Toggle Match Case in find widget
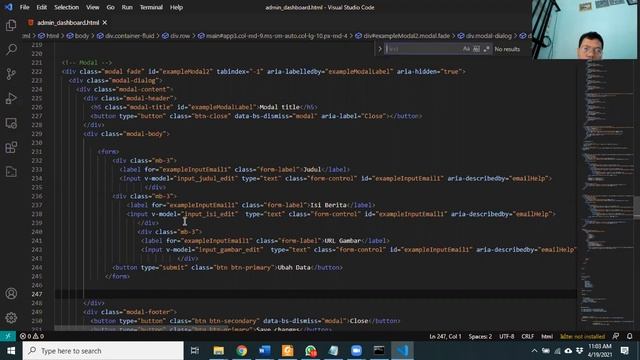This screenshot has height=360, width=640. click(x=467, y=49)
